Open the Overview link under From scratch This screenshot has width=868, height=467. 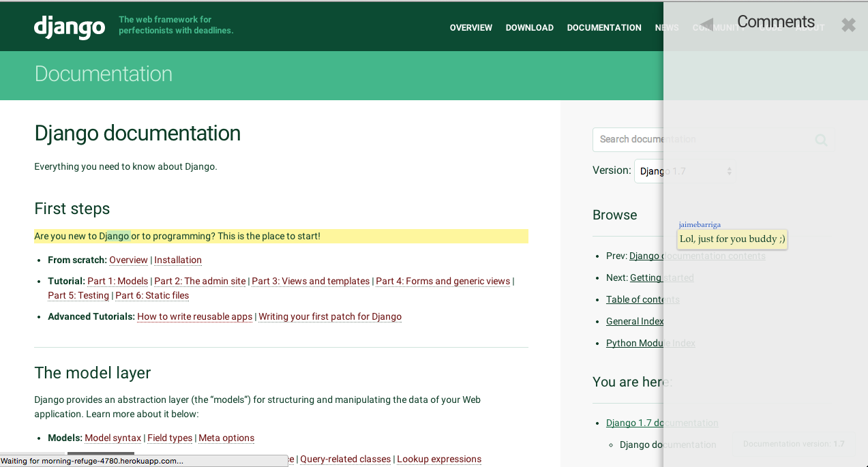click(x=128, y=260)
